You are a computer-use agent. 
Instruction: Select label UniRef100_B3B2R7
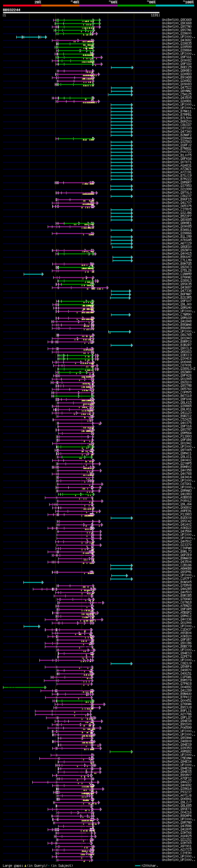177,345
